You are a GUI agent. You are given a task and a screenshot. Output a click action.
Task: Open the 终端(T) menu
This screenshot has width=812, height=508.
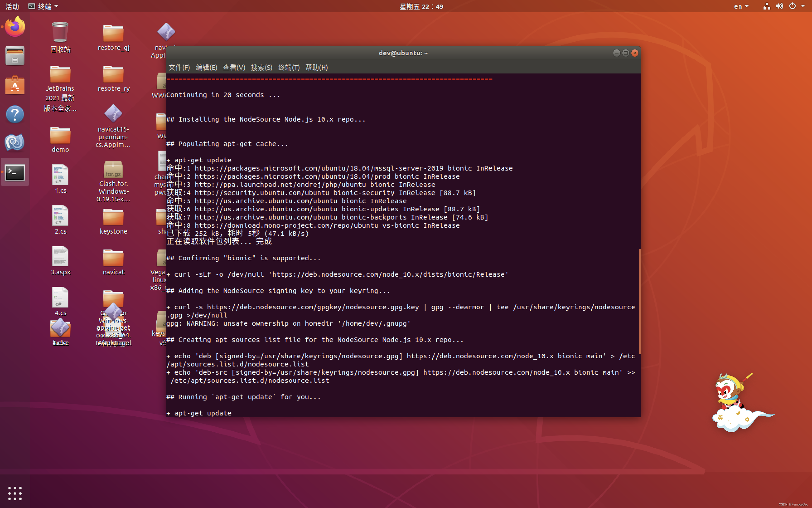click(289, 68)
